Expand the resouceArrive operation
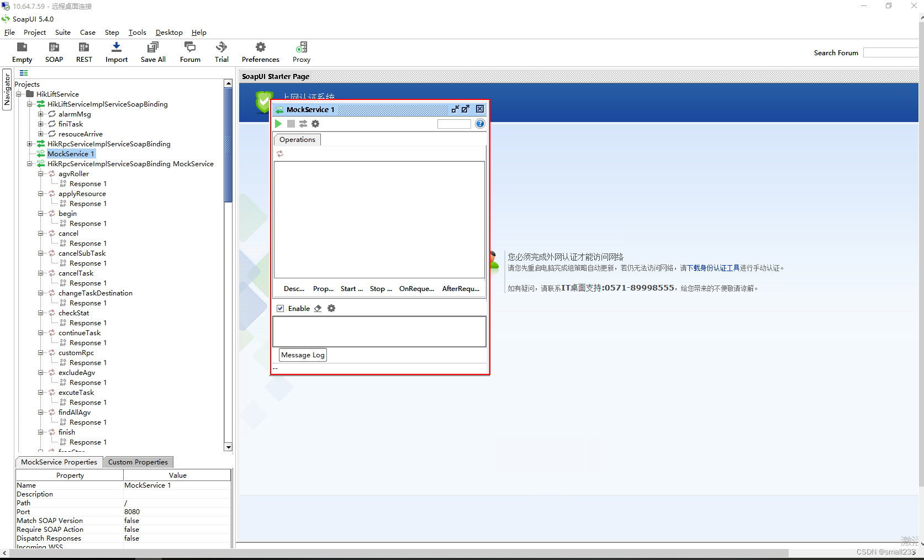Screen dimensions: 924x560 click(40, 134)
